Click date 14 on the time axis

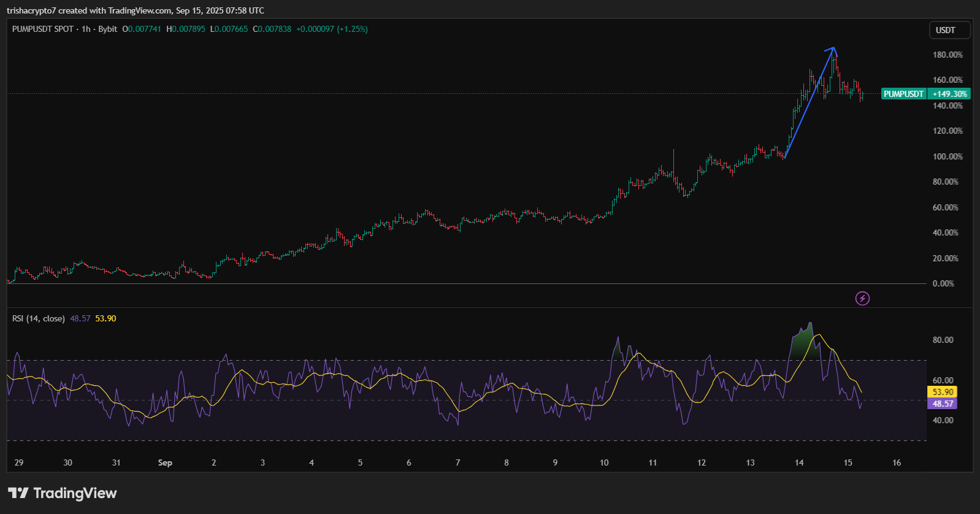click(x=799, y=462)
